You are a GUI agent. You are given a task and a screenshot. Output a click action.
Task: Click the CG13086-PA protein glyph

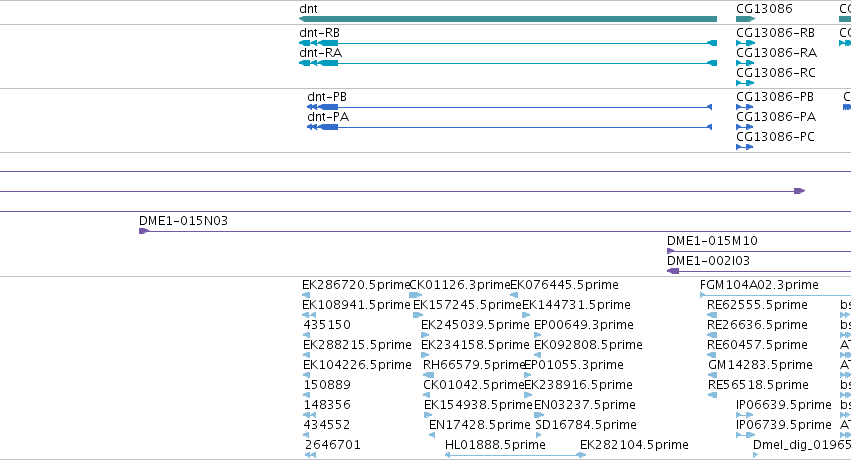[745, 127]
